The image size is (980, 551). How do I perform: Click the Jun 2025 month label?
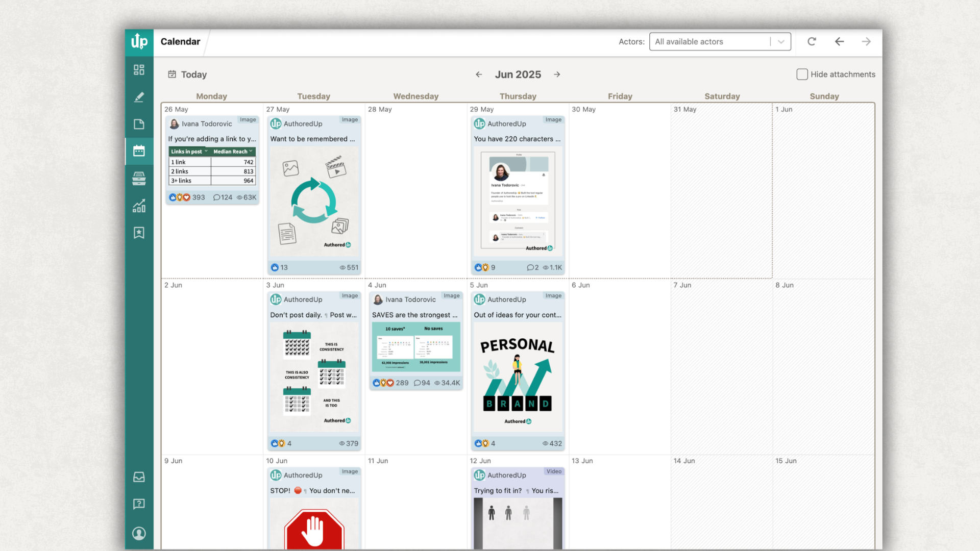[518, 74]
